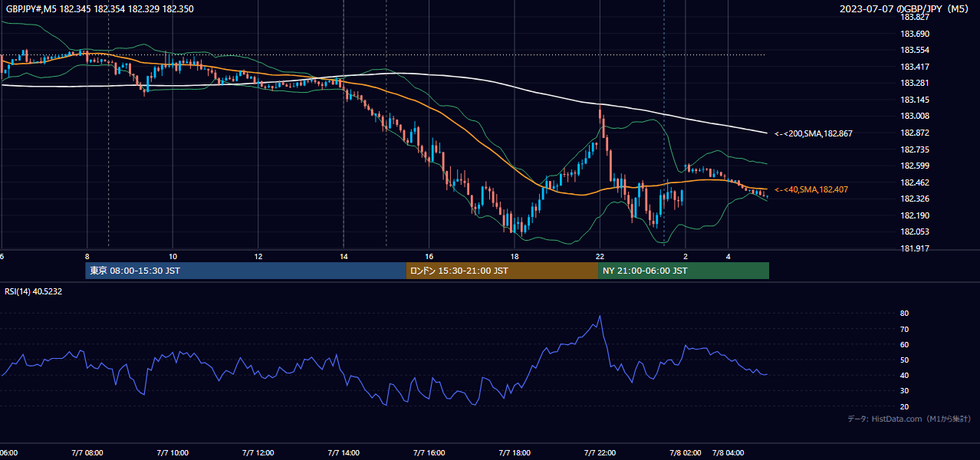Click price axis value 182.190

(914, 215)
